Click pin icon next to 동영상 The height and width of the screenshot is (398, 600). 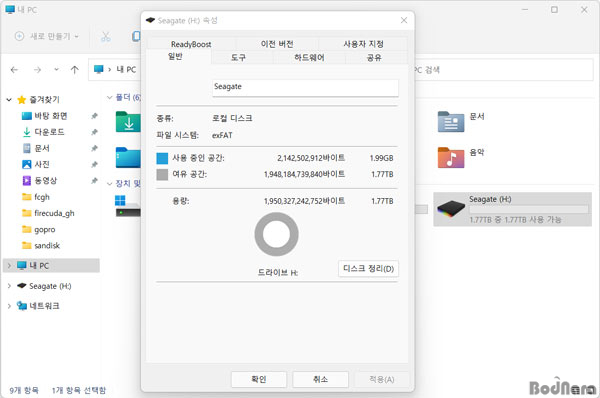(94, 181)
